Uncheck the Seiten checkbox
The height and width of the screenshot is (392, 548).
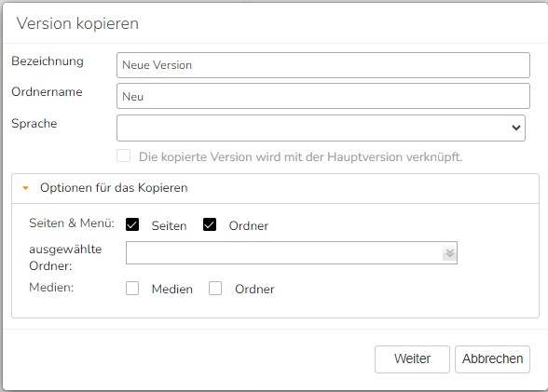click(132, 224)
